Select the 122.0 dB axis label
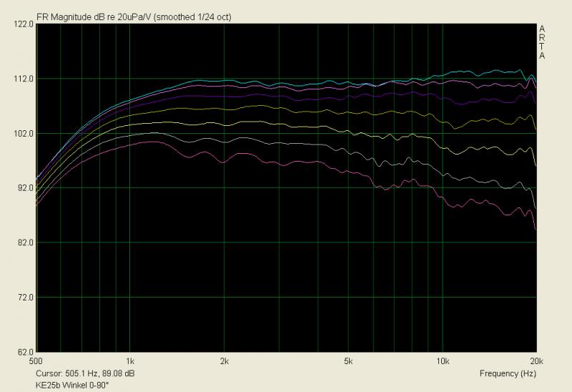The height and width of the screenshot is (392, 572). pyautogui.click(x=24, y=24)
